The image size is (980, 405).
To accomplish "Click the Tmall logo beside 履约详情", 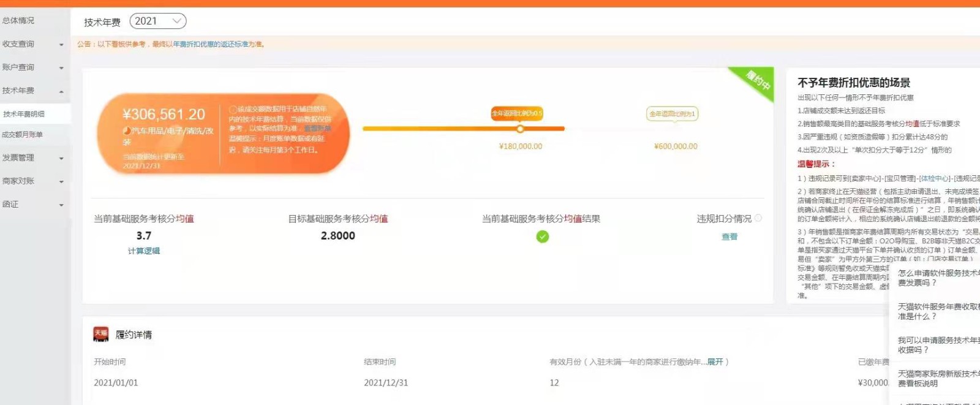I will point(101,334).
